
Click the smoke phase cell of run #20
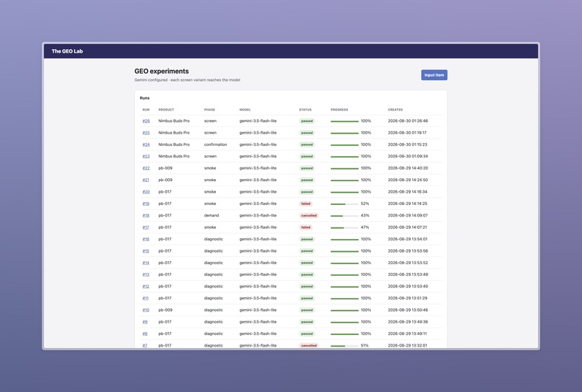pyautogui.click(x=209, y=192)
